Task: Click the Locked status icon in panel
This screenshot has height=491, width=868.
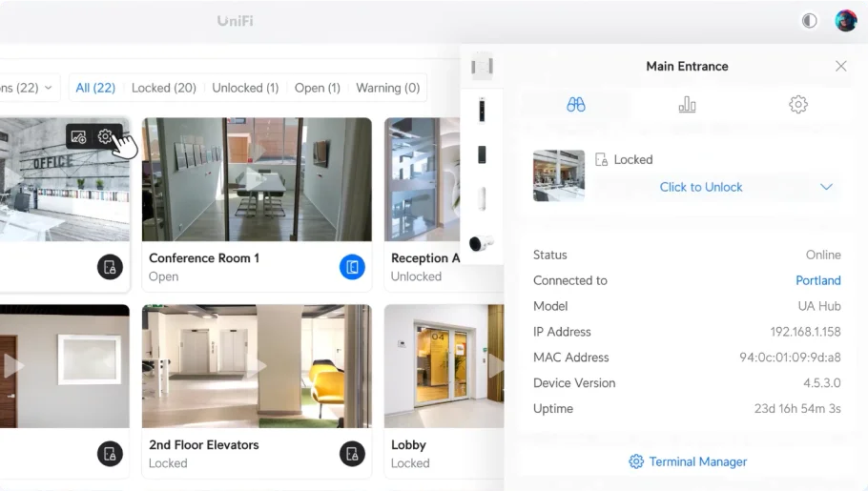Action: click(x=601, y=160)
